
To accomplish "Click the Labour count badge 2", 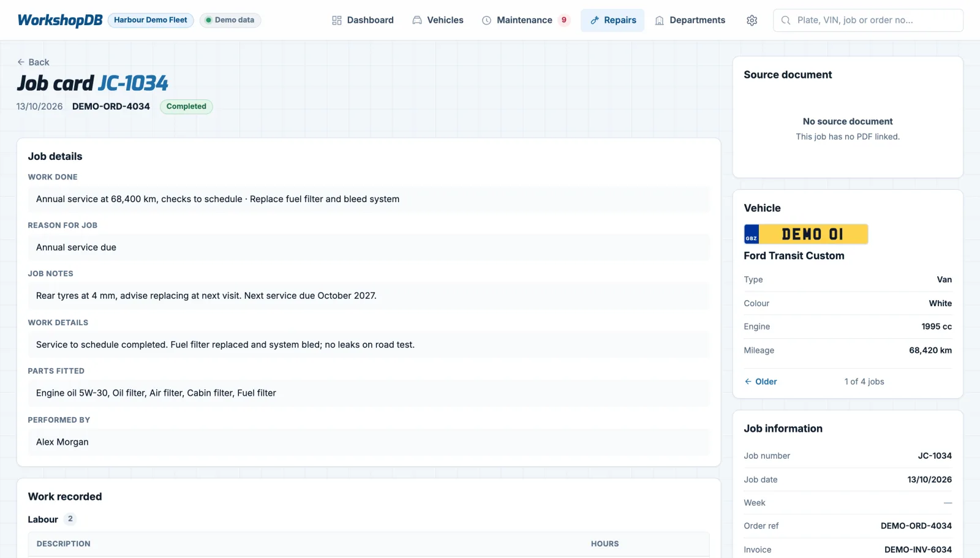I will coord(70,519).
